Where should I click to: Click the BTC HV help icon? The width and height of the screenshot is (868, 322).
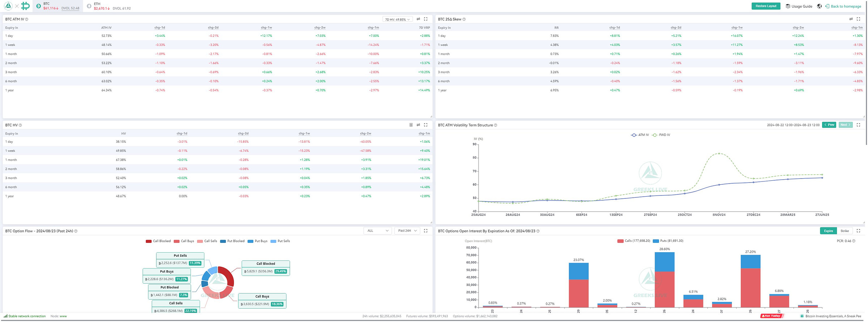coord(20,125)
